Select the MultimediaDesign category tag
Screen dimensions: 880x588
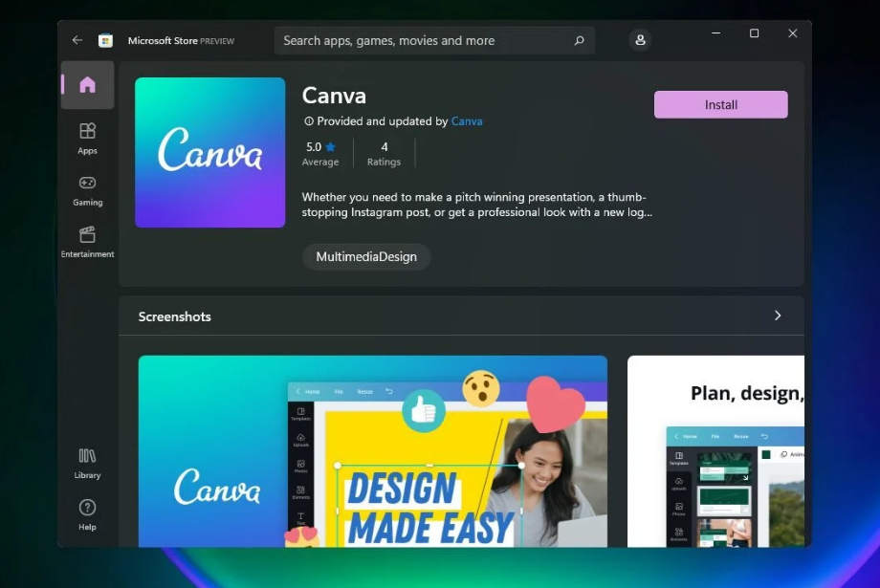[x=366, y=256]
